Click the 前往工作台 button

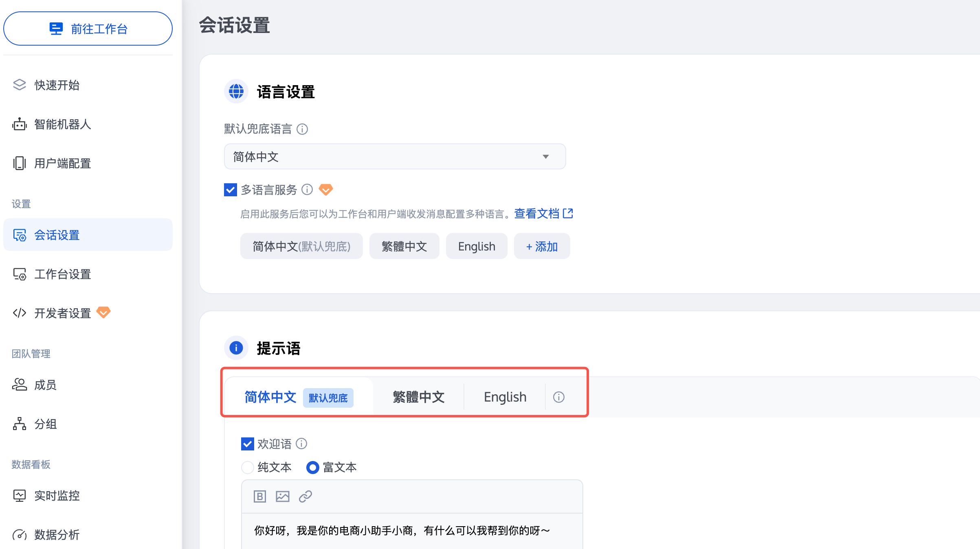(x=88, y=29)
